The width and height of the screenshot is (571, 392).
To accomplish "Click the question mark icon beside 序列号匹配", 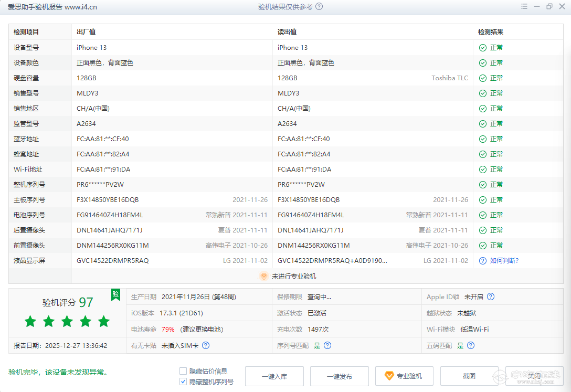I will pos(327,345).
